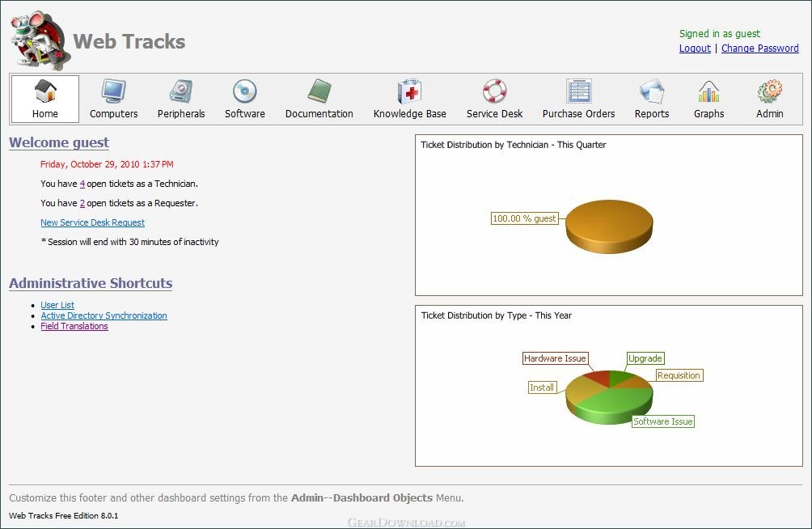Select the Documentation menu label
The height and width of the screenshot is (529, 812).
[x=319, y=113]
